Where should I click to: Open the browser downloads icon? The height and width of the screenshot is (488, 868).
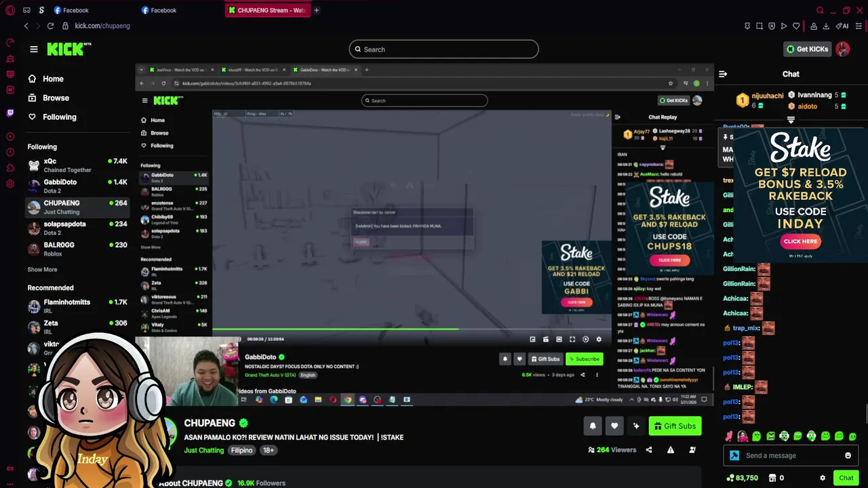[x=826, y=26]
